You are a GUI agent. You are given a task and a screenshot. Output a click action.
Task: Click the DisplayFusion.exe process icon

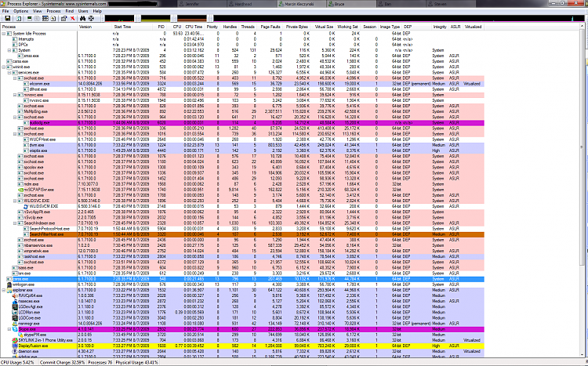(x=15, y=346)
